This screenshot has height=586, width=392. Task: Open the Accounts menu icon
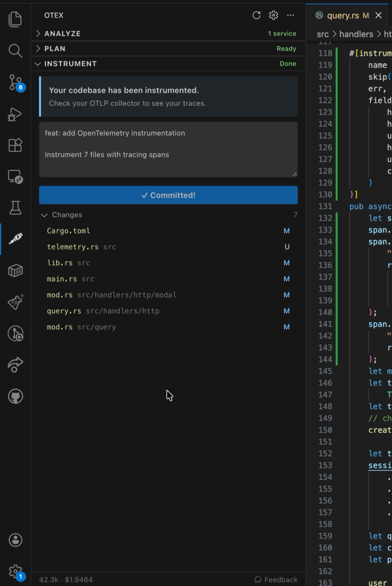point(15,540)
